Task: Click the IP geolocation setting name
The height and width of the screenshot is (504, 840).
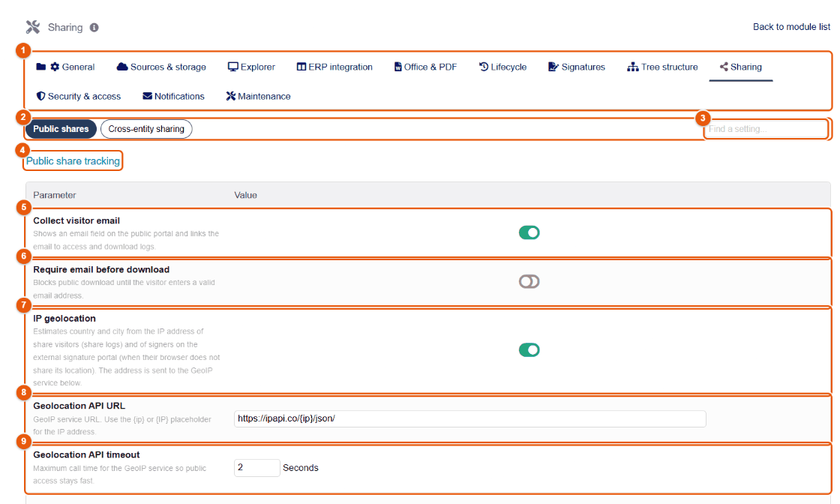Action: [x=64, y=319]
